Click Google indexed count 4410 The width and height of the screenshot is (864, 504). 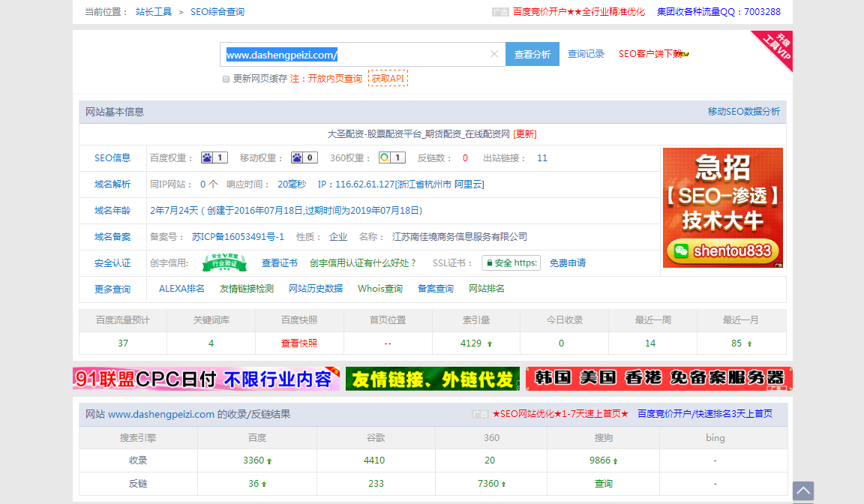click(374, 460)
